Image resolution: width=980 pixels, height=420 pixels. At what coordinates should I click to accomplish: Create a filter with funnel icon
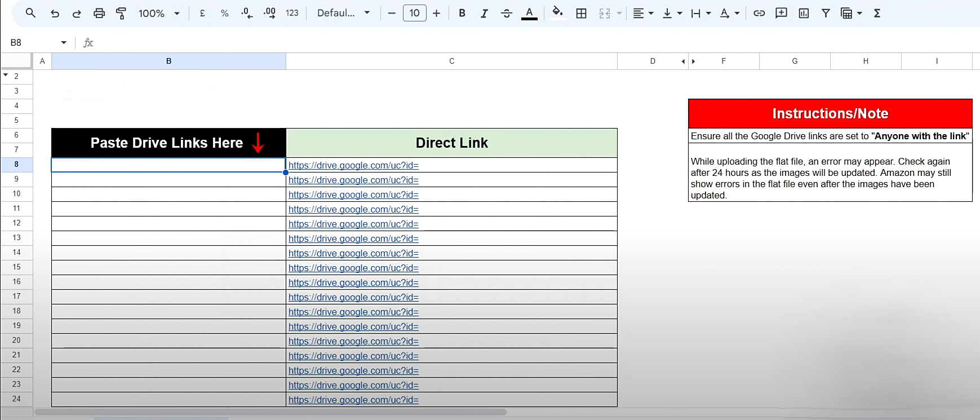pos(826,13)
